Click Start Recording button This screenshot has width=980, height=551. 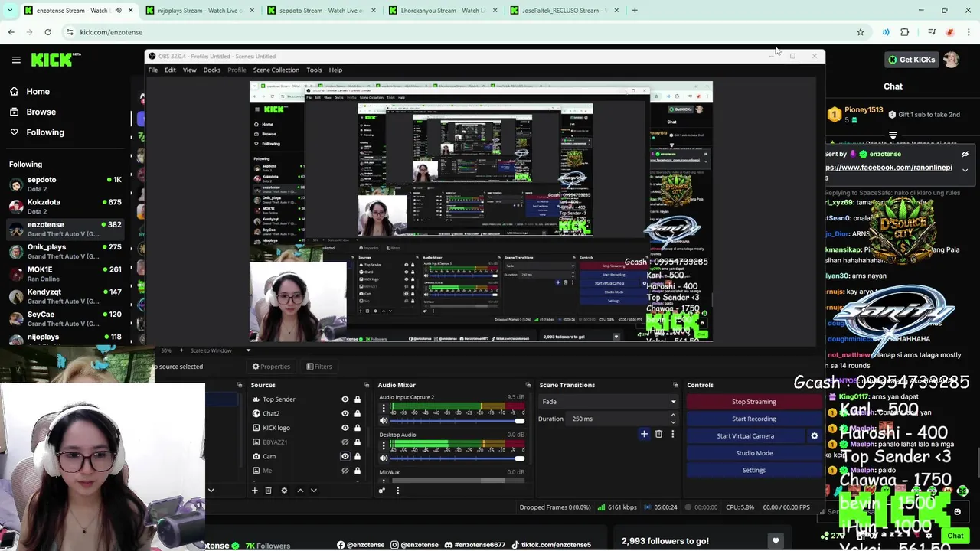pyautogui.click(x=753, y=419)
